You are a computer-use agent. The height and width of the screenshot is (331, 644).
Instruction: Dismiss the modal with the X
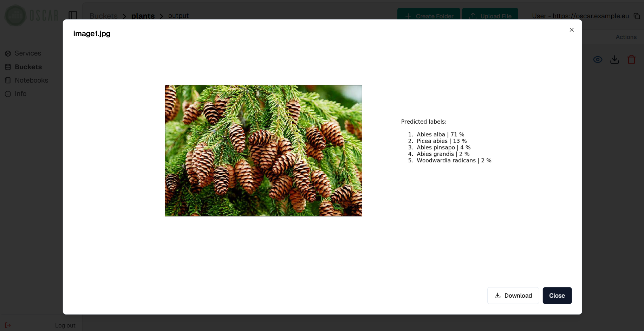click(x=572, y=30)
